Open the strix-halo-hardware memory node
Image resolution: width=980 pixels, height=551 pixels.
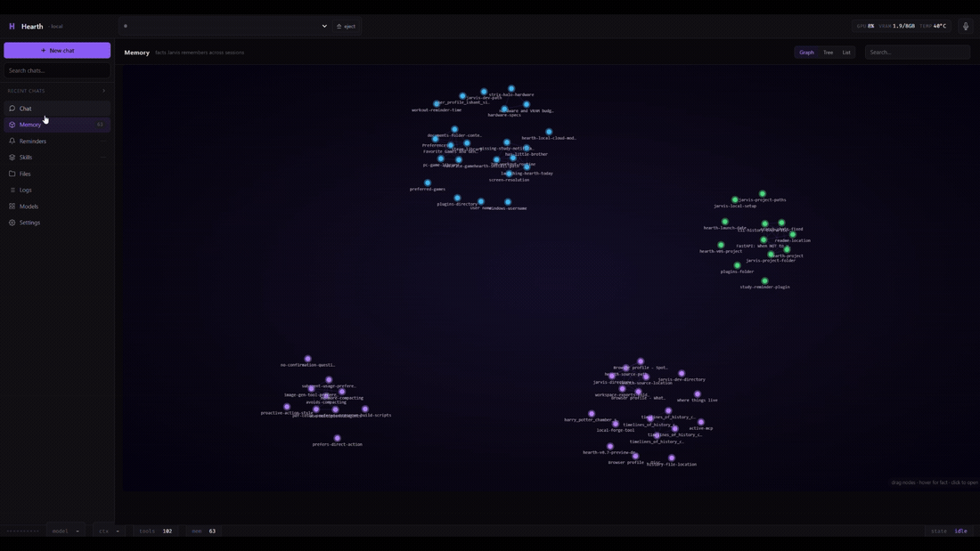(511, 89)
